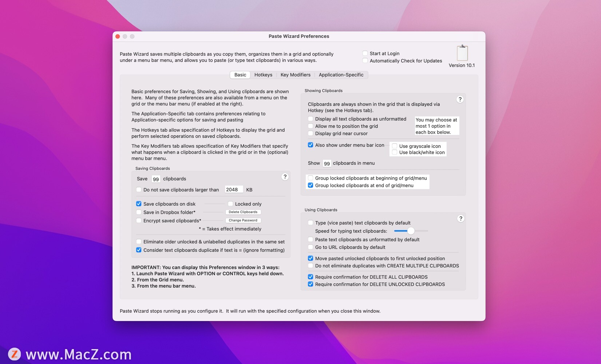Open the Application-Specific tab
601x364 pixels.
pos(341,75)
